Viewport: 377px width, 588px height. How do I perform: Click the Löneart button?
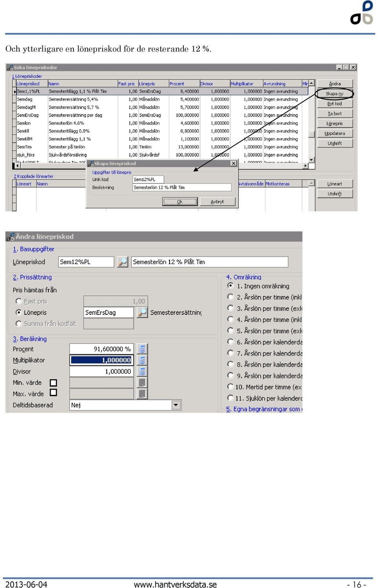(x=335, y=184)
